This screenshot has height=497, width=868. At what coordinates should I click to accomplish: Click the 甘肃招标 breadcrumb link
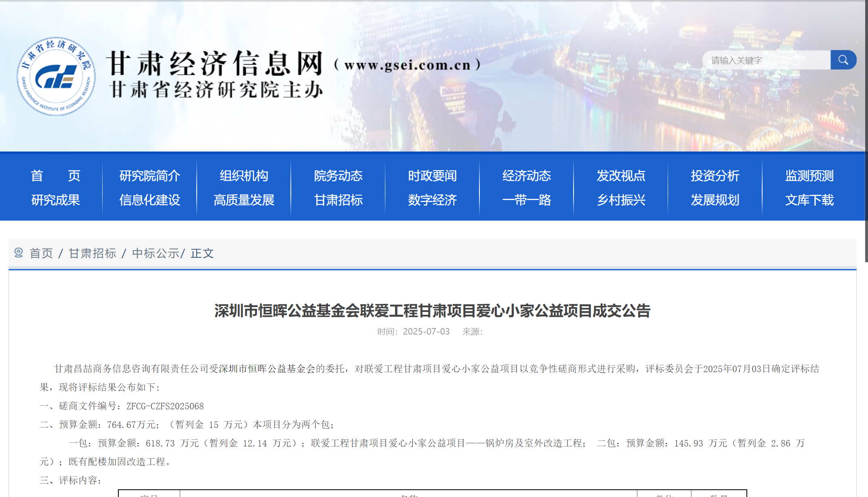coord(92,253)
